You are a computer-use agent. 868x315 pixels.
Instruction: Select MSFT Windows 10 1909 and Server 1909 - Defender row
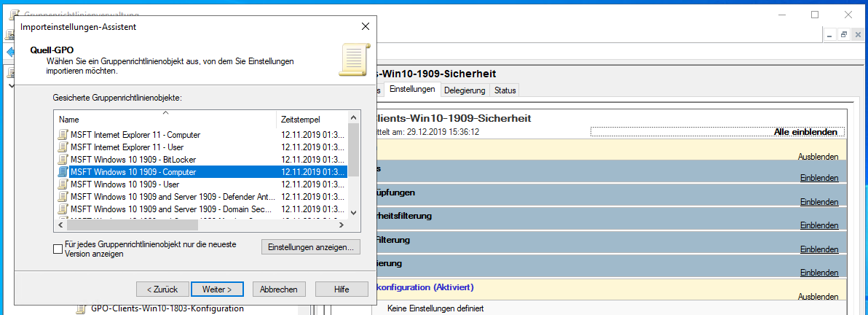tap(201, 196)
